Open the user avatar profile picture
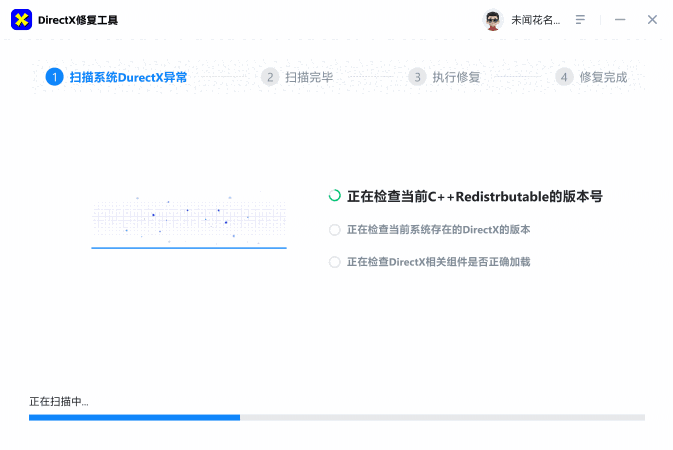The image size is (673, 450). (x=493, y=20)
